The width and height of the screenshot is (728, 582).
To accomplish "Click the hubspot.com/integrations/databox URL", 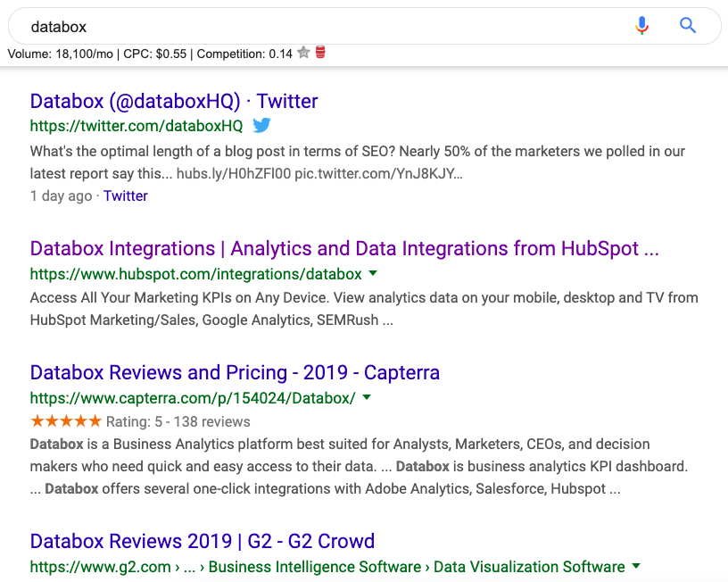I will coord(196,274).
